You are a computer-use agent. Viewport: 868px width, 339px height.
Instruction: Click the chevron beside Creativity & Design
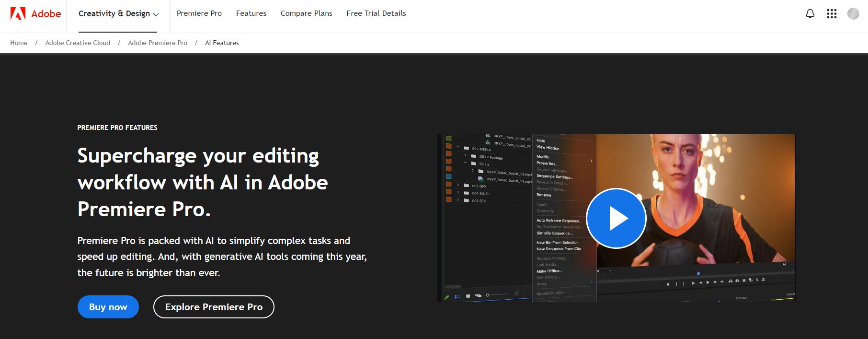click(156, 14)
